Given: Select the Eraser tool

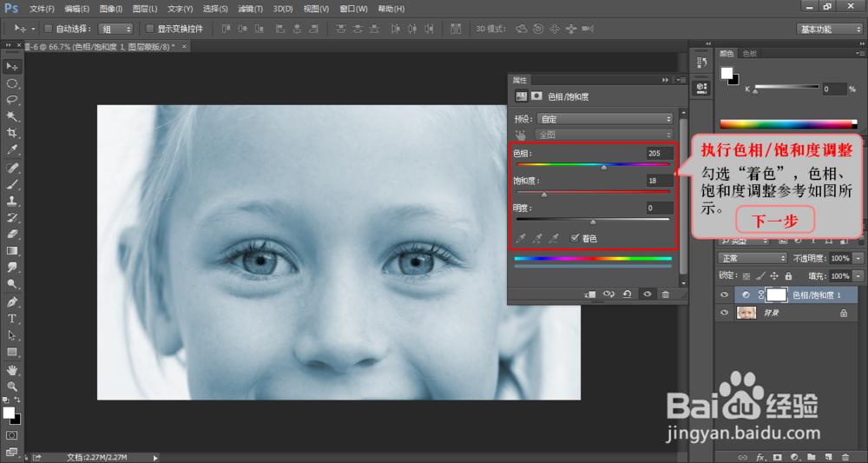Looking at the screenshot, I should point(11,235).
